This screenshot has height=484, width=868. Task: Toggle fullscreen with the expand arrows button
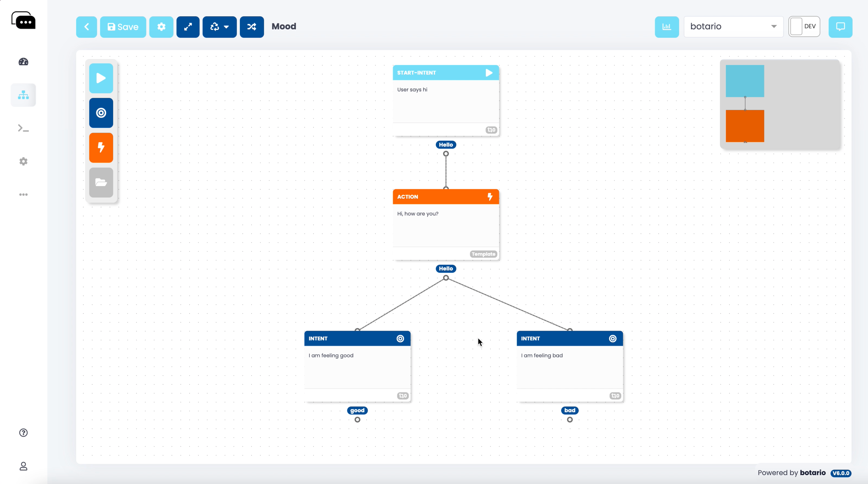point(188,27)
